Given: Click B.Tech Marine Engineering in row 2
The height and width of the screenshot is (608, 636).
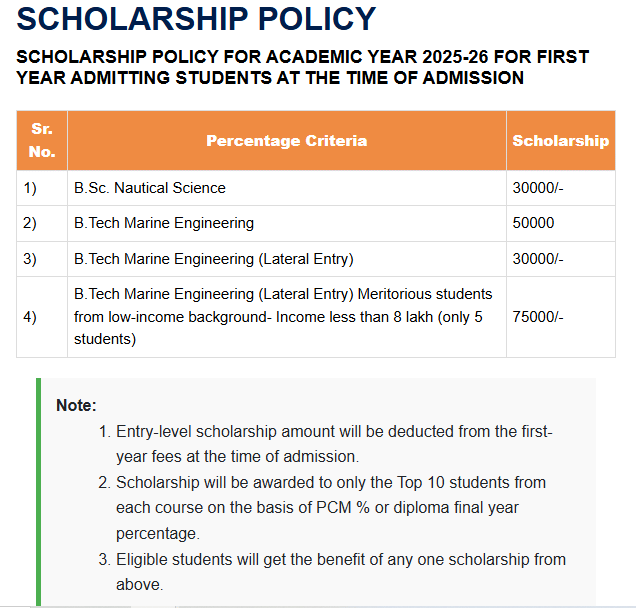Looking at the screenshot, I should pos(164,223).
